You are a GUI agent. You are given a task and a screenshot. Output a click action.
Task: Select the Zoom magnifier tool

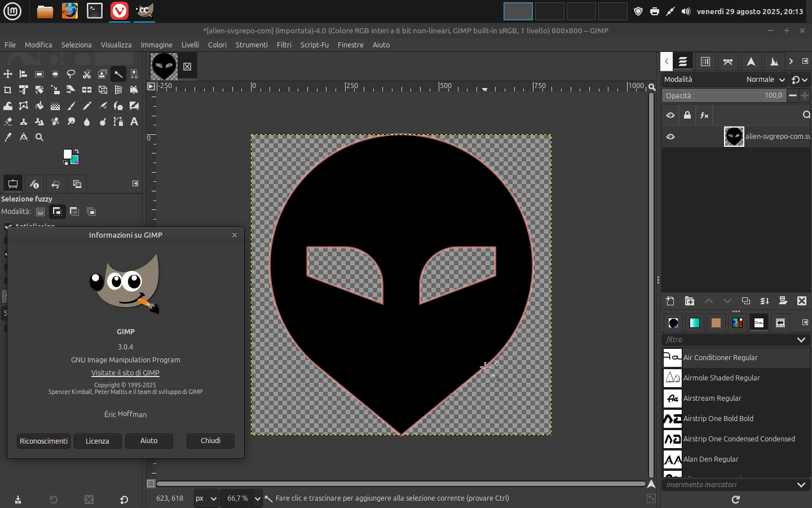(39, 137)
